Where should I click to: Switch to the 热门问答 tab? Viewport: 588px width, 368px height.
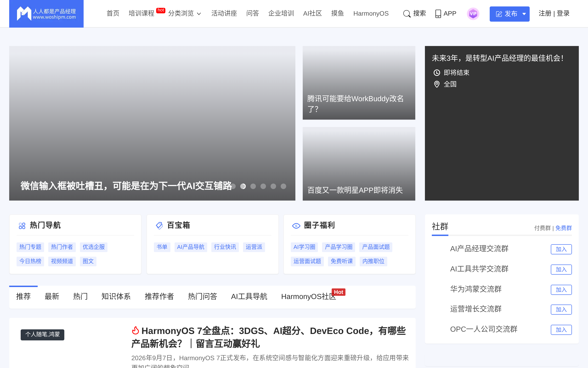click(202, 296)
